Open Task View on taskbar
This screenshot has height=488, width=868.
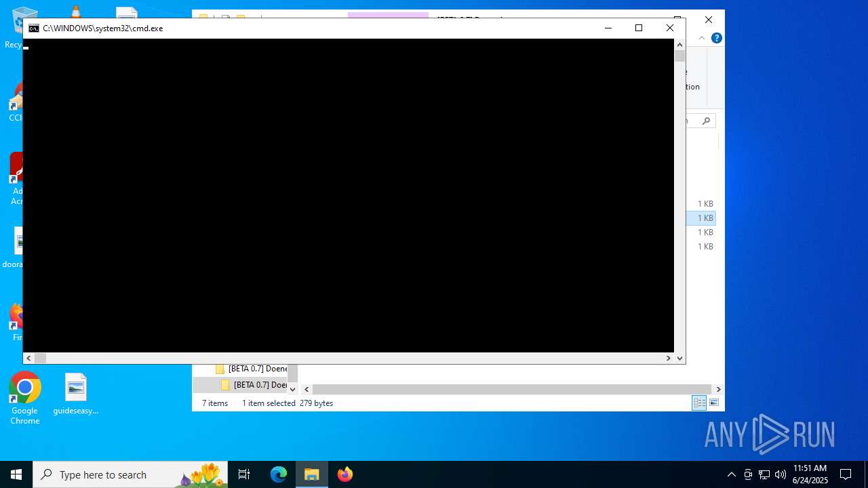[244, 474]
